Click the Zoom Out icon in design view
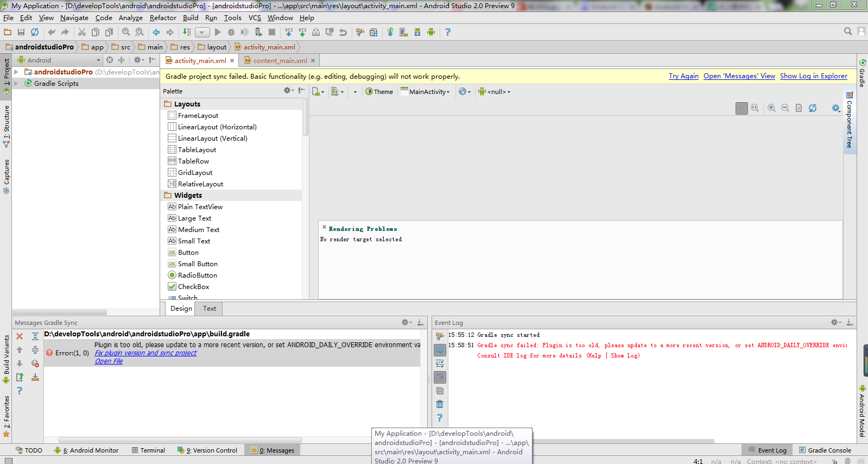This screenshot has height=464, width=868. point(785,108)
